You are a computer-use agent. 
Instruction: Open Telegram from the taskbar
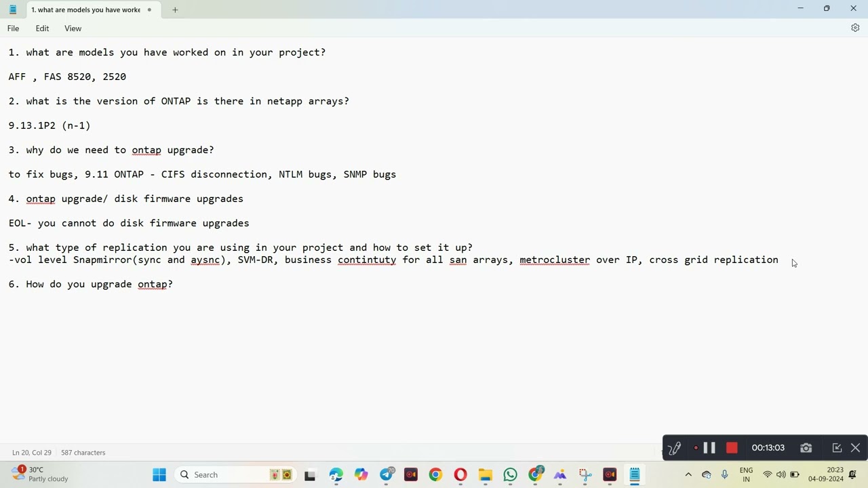pyautogui.click(x=387, y=474)
